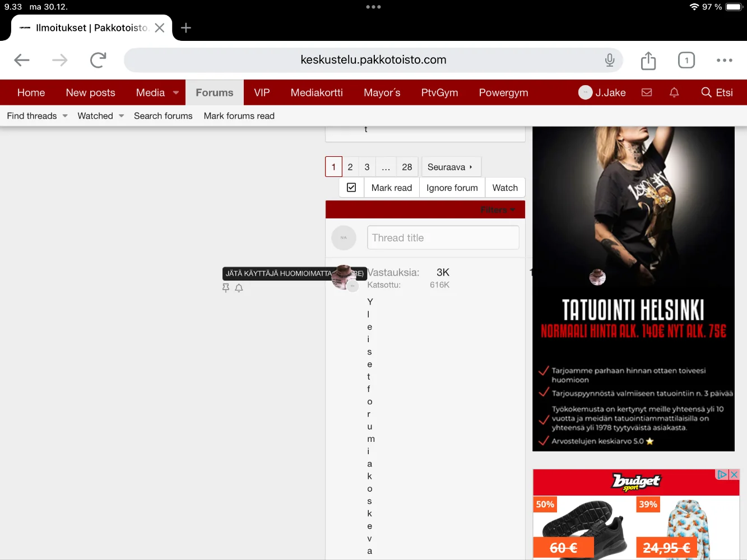Screen dimensions: 747x560
Task: Click the Thread title input field
Action: 443,238
